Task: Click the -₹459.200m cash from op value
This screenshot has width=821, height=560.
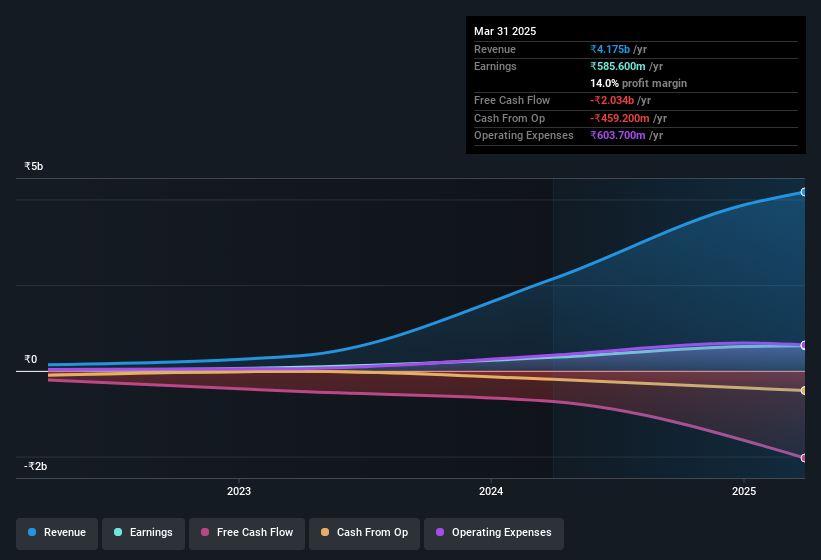Action: (x=620, y=118)
